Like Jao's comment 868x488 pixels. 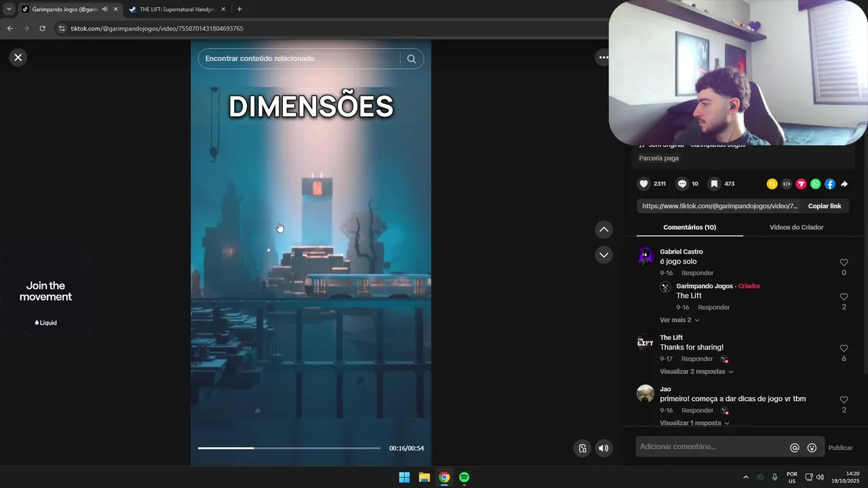click(844, 400)
